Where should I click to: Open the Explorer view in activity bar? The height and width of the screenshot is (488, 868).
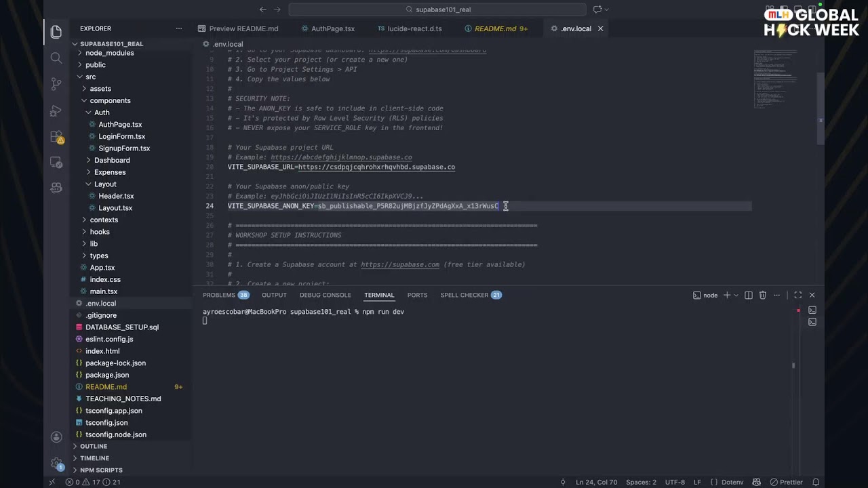tap(56, 32)
